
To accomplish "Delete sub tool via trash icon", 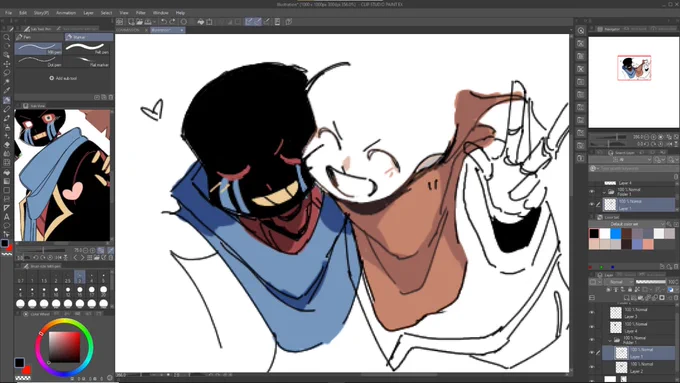I will (x=111, y=97).
